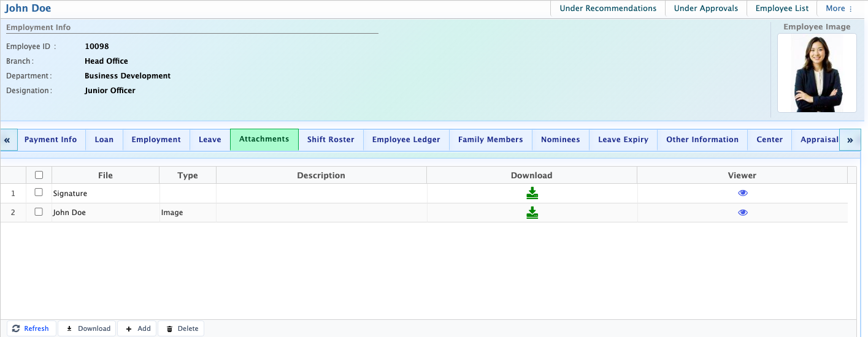The width and height of the screenshot is (868, 337).
Task: Click the File column header
Action: (x=106, y=175)
